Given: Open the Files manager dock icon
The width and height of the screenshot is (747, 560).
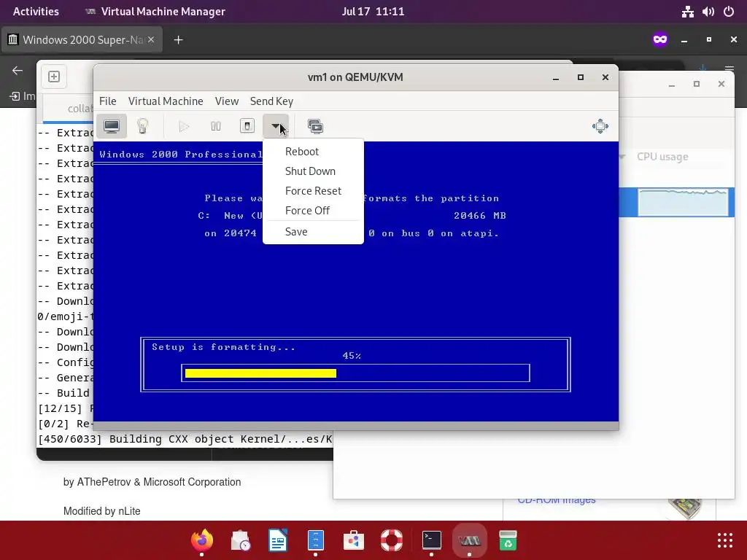Looking at the screenshot, I should coord(316,540).
